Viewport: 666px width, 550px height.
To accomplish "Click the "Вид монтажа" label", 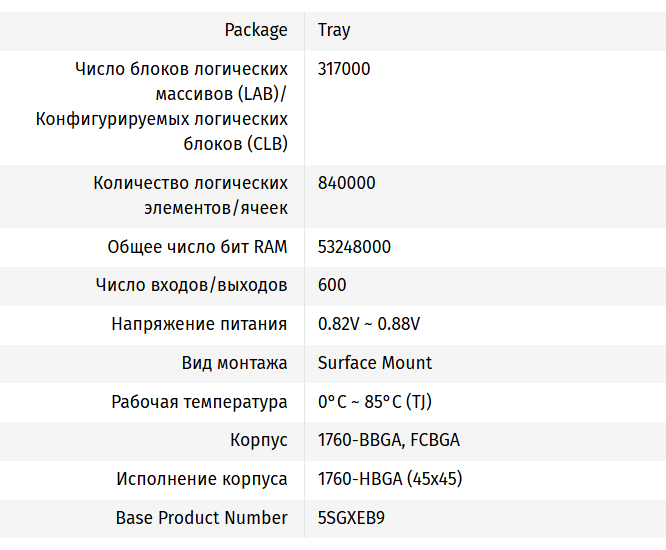I will (x=234, y=363).
